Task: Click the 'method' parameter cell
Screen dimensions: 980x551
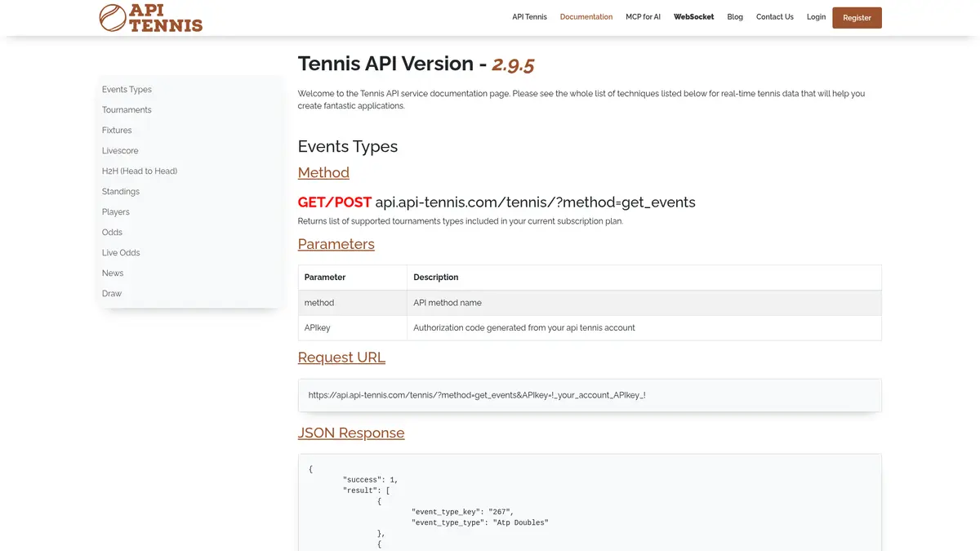Action: (x=353, y=303)
